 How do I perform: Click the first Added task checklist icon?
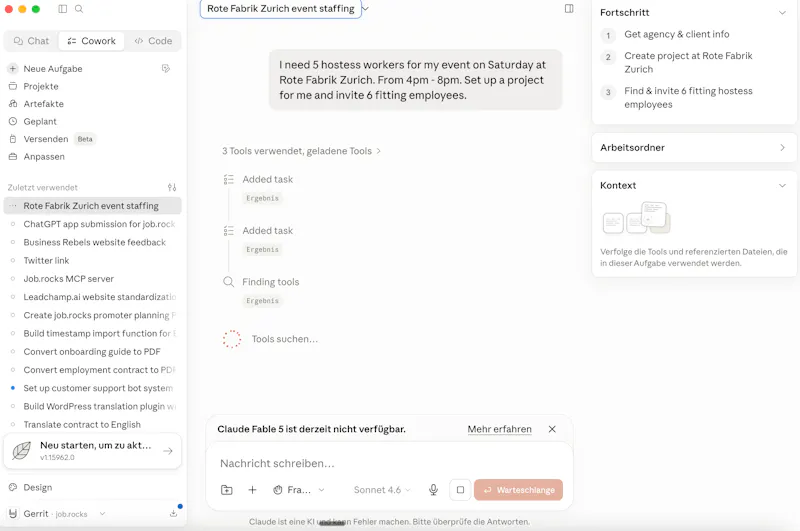pyautogui.click(x=229, y=179)
